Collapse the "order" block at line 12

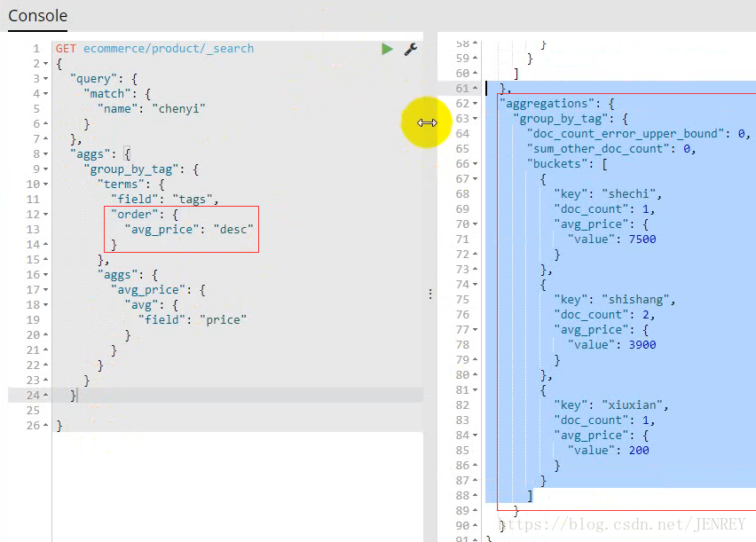click(x=46, y=214)
